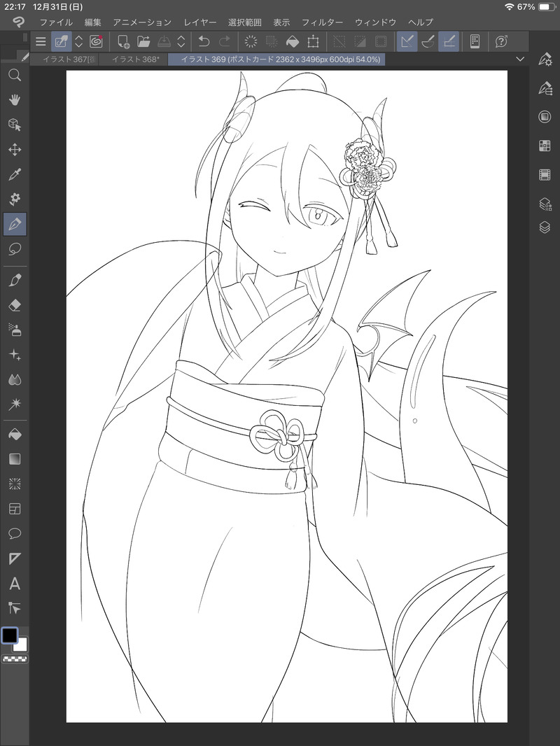Select the black main color swatch

tap(10, 635)
